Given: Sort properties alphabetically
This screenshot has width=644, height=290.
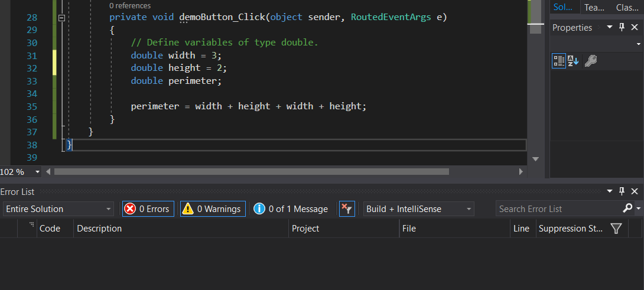Looking at the screenshot, I should coord(573,61).
